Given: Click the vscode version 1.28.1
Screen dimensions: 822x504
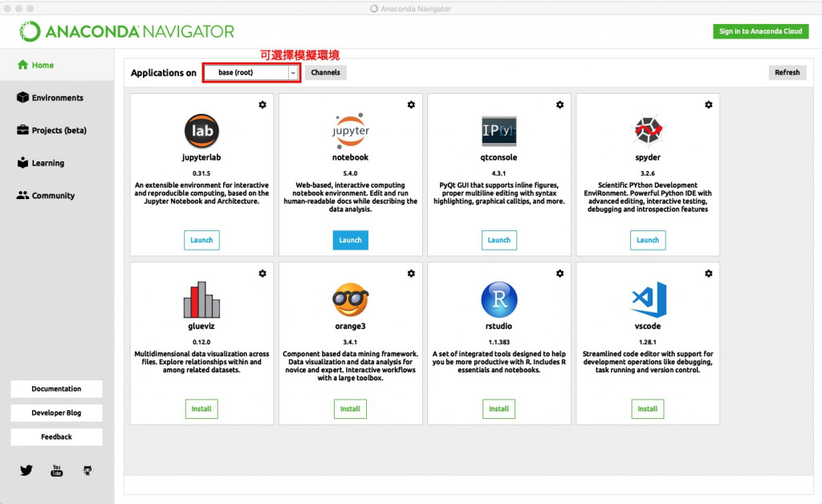Looking at the screenshot, I should (x=648, y=342).
